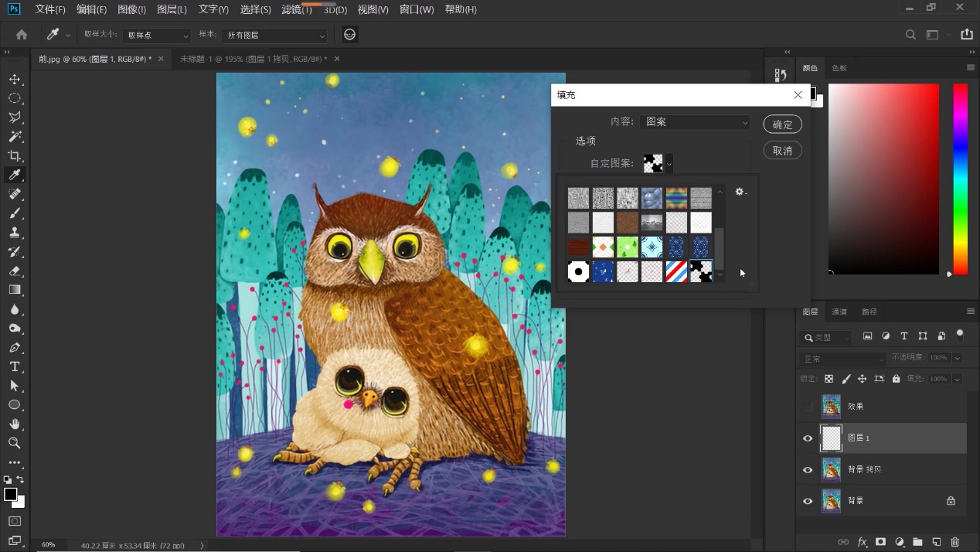Open the 内容 dropdown showing 图案

tap(694, 122)
